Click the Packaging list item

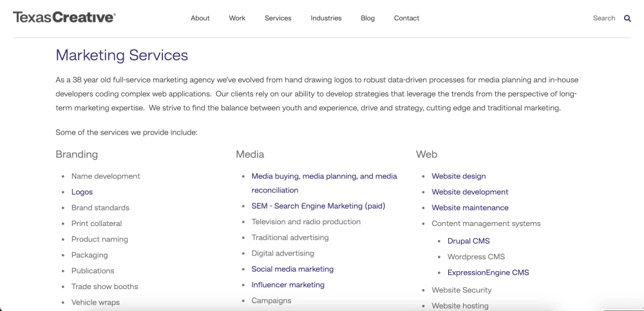coord(90,255)
